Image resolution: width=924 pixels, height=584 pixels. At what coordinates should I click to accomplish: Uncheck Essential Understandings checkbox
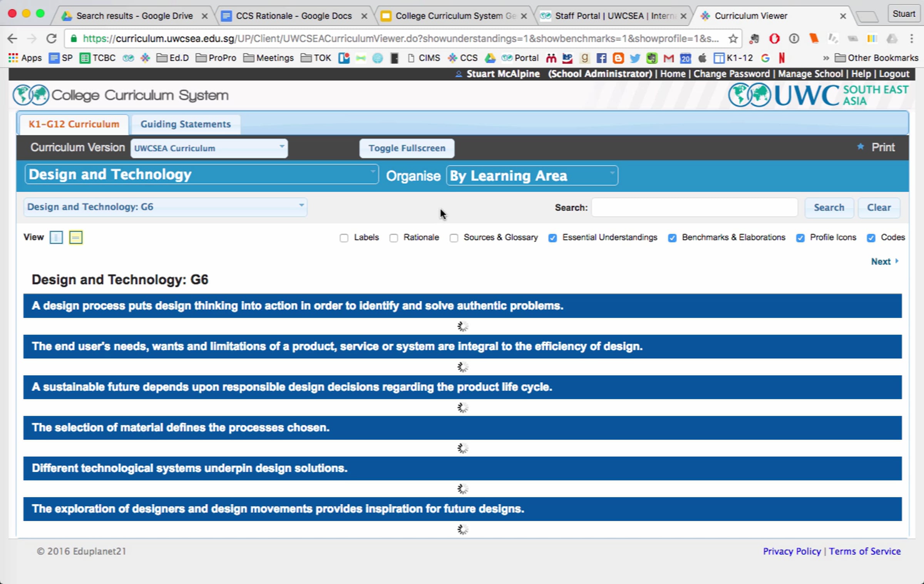pos(552,238)
